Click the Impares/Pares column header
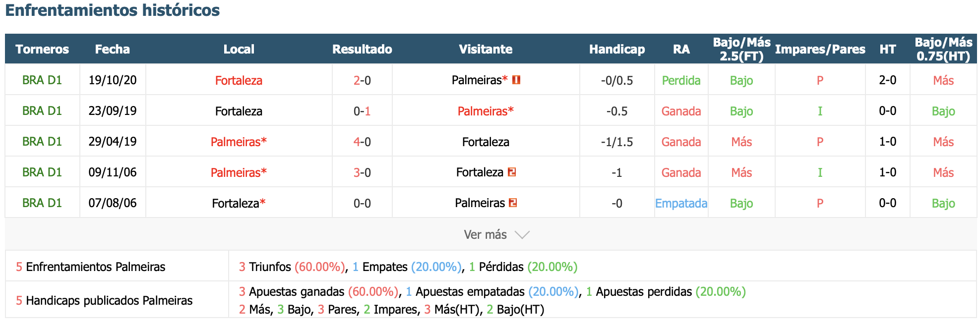Image resolution: width=980 pixels, height=326 pixels. click(820, 49)
